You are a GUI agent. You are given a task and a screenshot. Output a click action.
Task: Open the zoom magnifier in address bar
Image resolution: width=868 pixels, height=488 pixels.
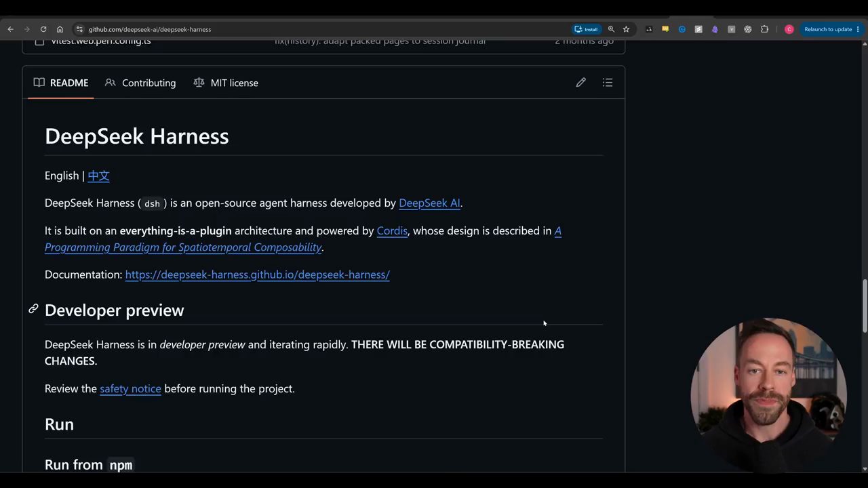(611, 29)
